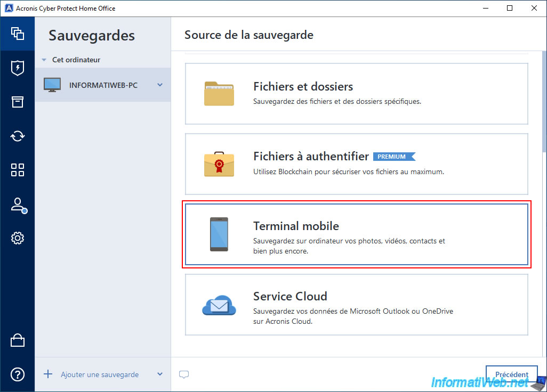
Task: Click the INFORMATIWEB-PC monitor icon
Action: [52, 85]
